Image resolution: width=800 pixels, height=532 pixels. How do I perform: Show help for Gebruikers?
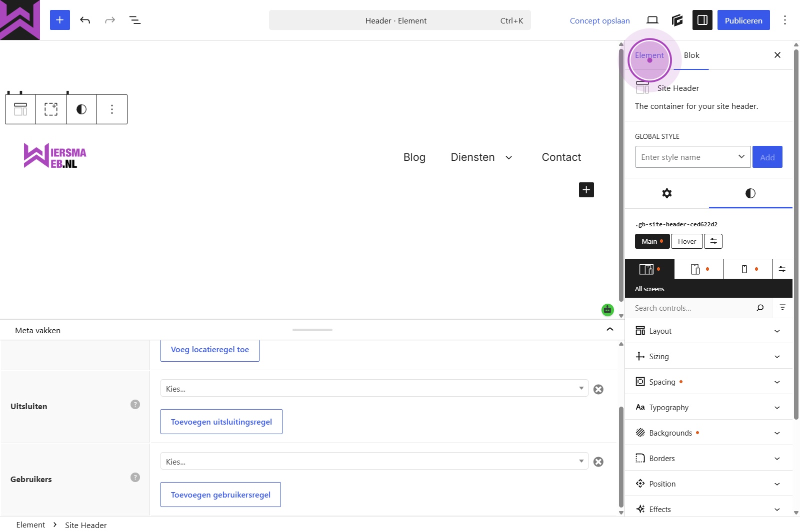(135, 478)
